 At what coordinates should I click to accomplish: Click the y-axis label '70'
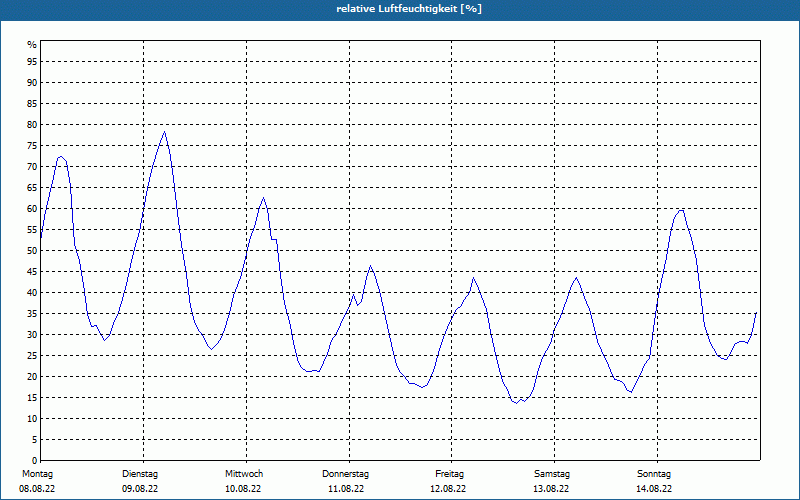[x=32, y=167]
